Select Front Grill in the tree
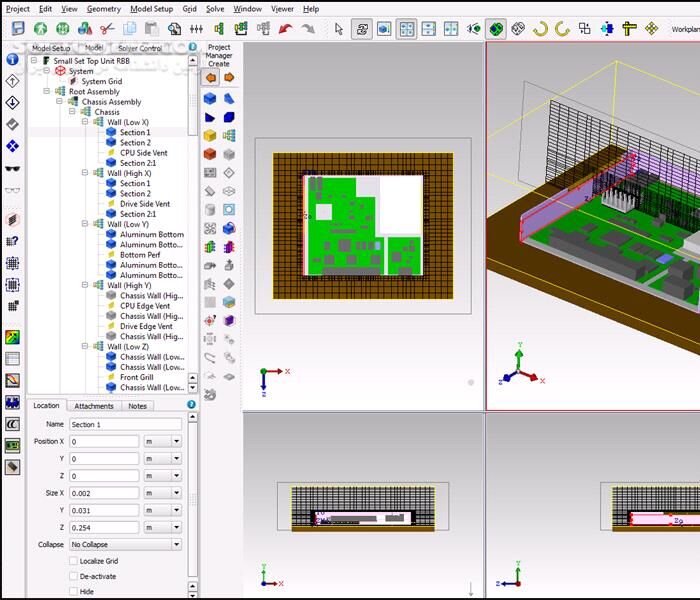Image resolution: width=700 pixels, height=600 pixels. click(136, 377)
